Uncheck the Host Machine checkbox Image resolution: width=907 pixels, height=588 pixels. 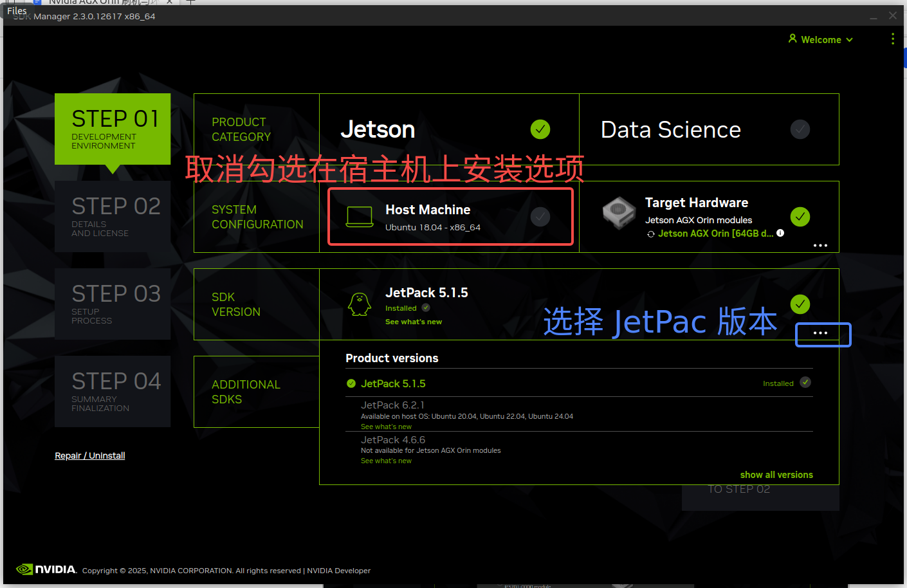point(540,217)
